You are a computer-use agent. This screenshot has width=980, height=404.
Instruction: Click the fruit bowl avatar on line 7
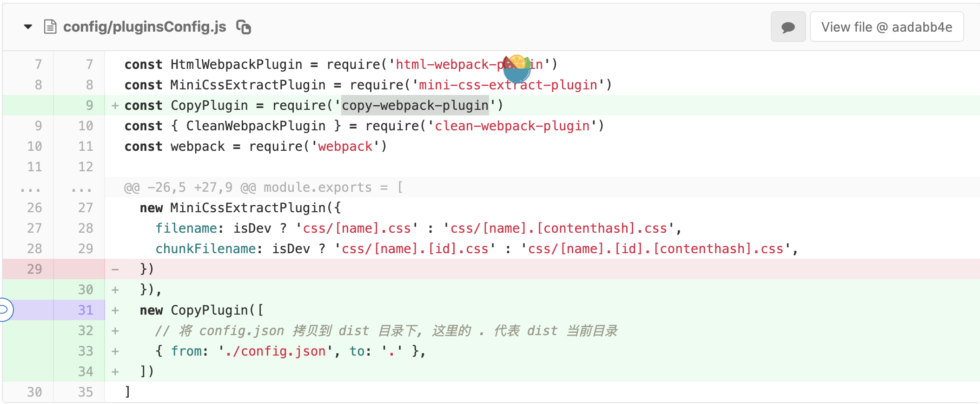516,68
